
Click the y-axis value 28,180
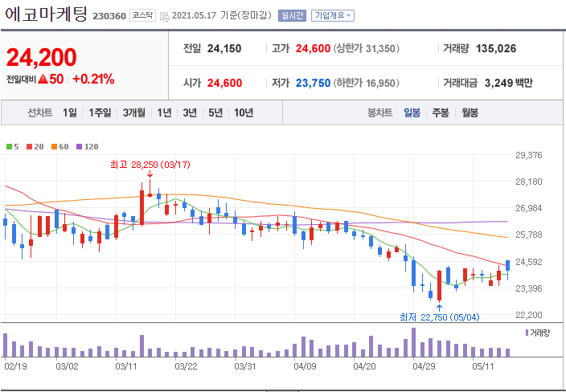(529, 182)
